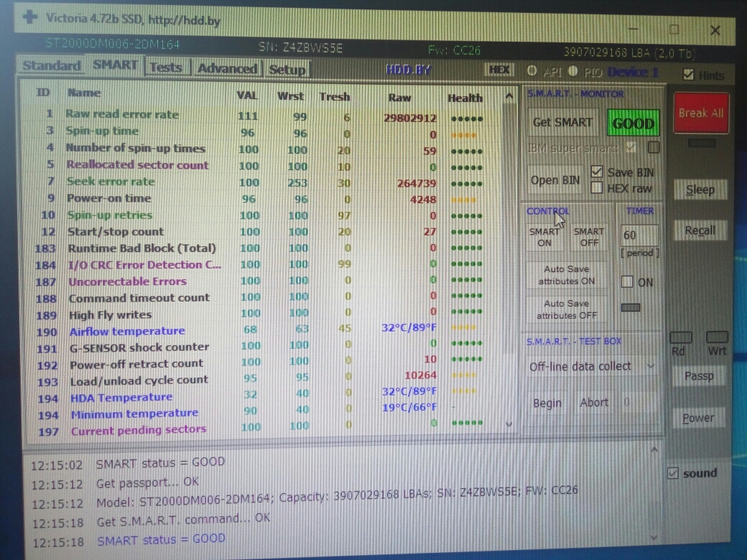Switch to the Tests tab
This screenshot has height=560, width=747.
166,67
